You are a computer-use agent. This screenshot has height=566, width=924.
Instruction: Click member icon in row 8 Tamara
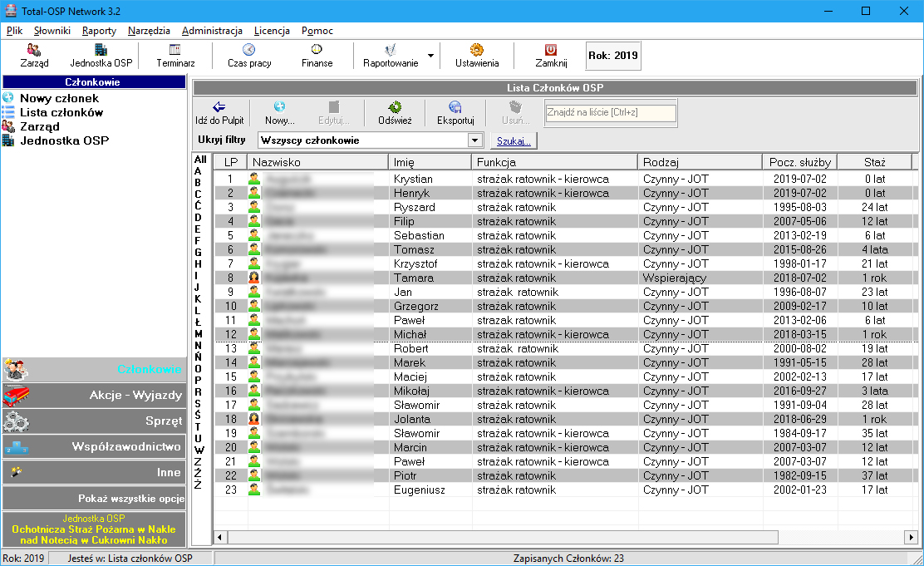[254, 278]
